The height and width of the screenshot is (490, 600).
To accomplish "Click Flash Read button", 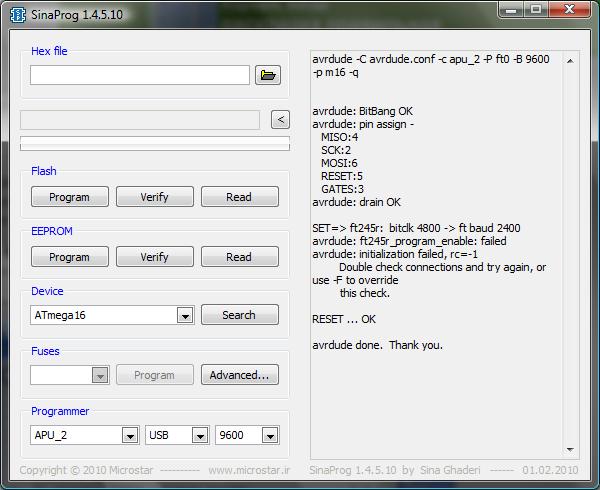I will tap(239, 197).
